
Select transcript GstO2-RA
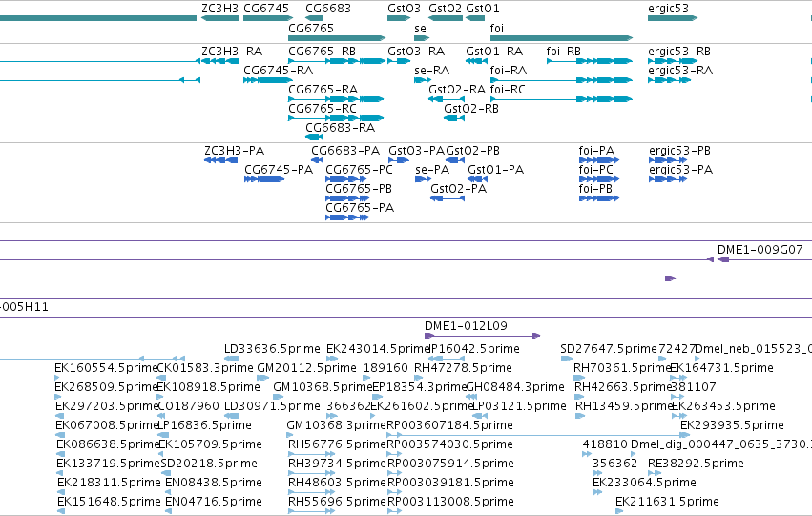[x=457, y=90]
